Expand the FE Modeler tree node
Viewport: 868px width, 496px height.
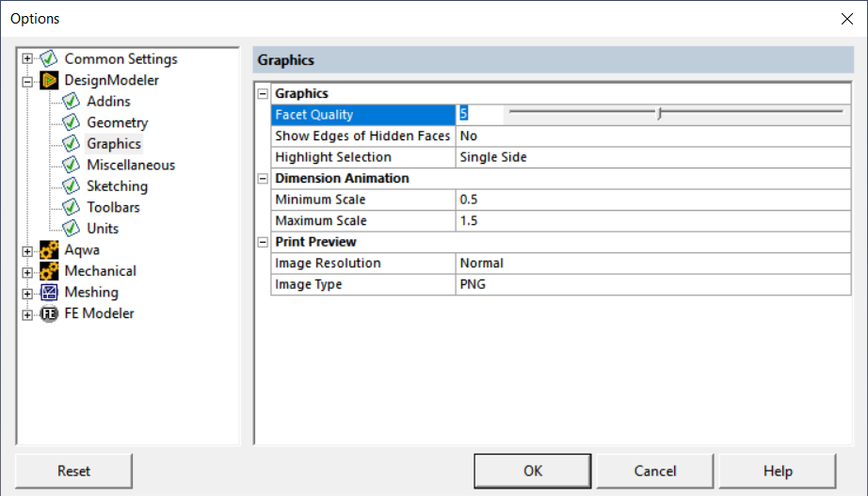(x=27, y=315)
